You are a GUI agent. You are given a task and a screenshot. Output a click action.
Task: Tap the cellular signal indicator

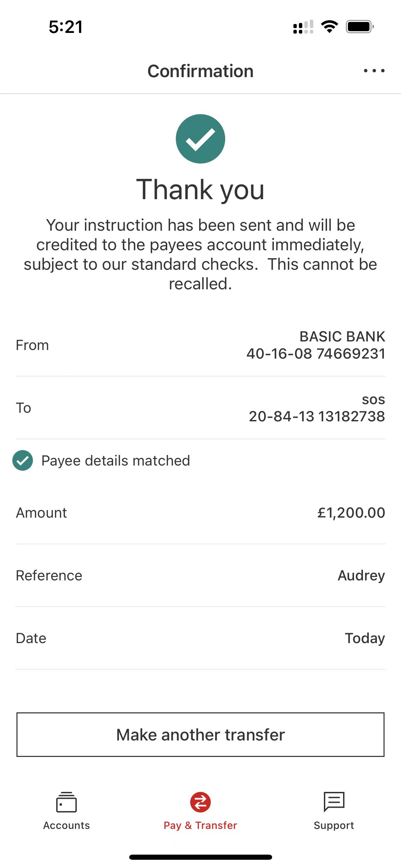point(303,27)
